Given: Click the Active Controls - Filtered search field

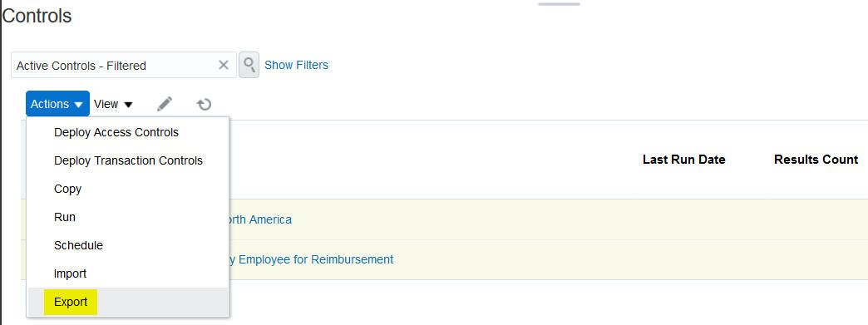Looking at the screenshot, I should [x=114, y=66].
